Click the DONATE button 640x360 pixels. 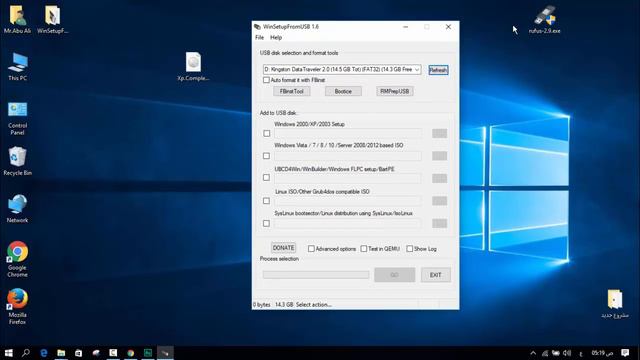pyautogui.click(x=283, y=248)
